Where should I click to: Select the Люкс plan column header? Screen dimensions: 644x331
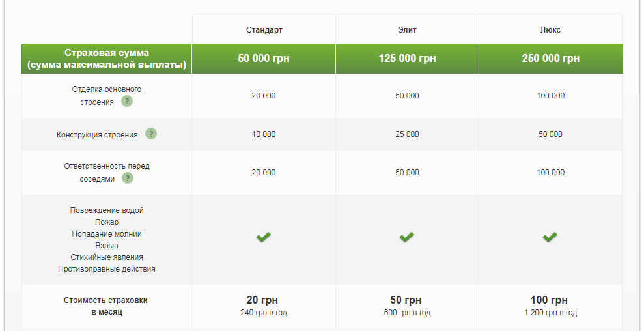tap(550, 30)
